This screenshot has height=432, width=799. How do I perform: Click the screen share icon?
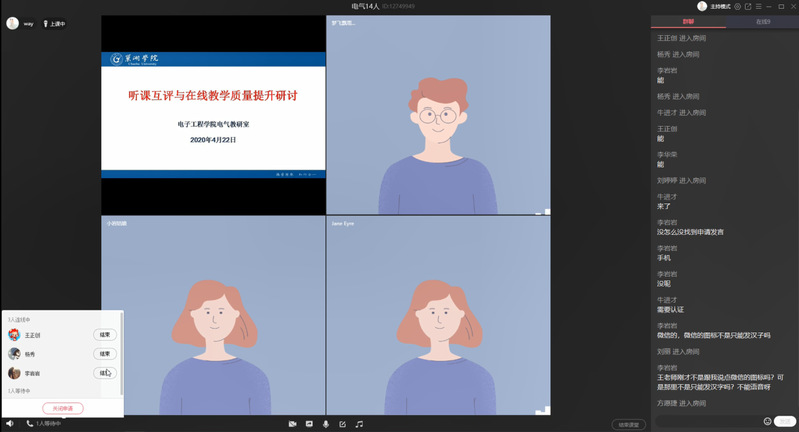(309, 424)
